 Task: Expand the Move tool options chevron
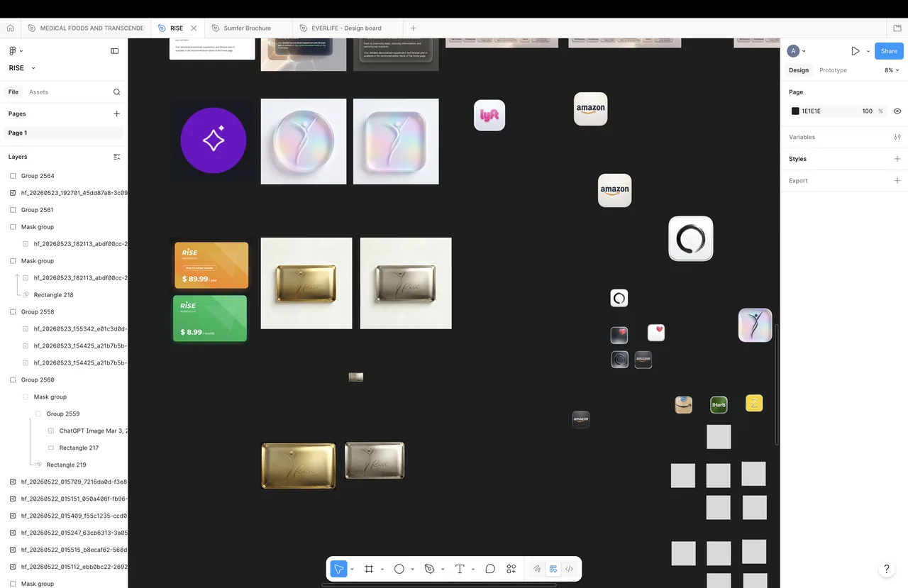point(352,569)
